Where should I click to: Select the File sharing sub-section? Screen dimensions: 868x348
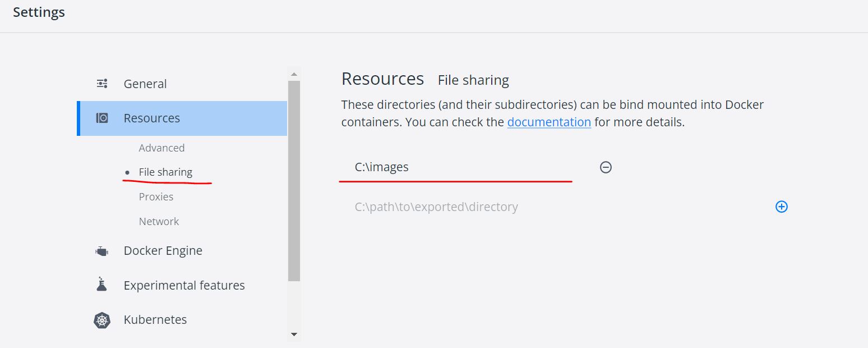coord(165,172)
